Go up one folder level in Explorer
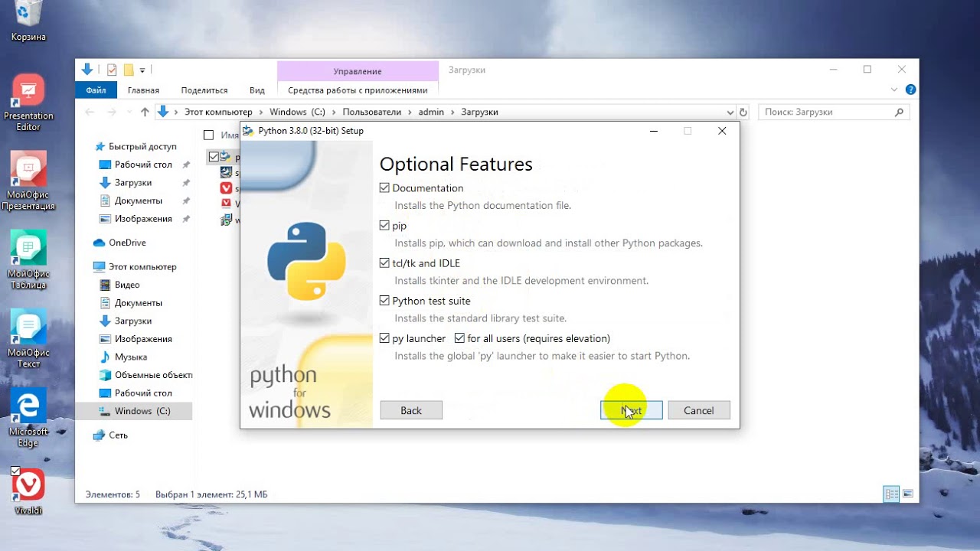 tap(145, 112)
